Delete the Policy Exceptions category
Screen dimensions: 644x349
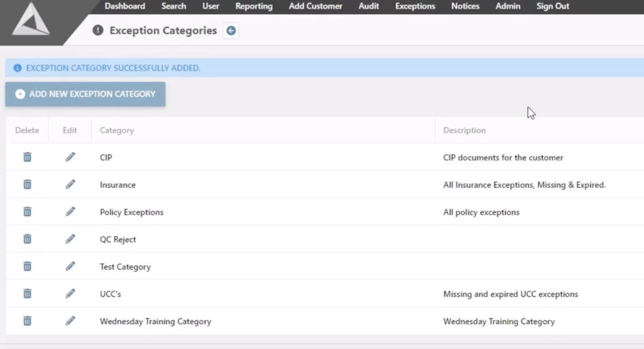(27, 212)
